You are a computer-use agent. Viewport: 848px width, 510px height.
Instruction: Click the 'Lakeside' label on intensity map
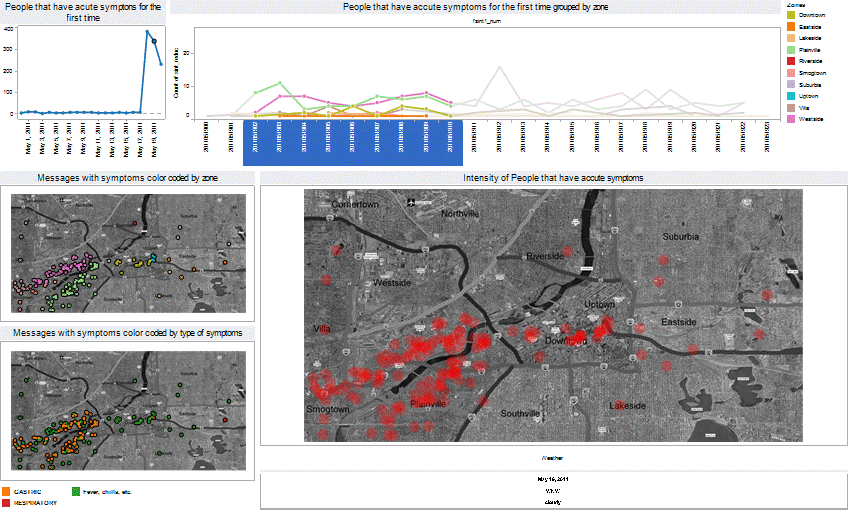[x=627, y=406]
